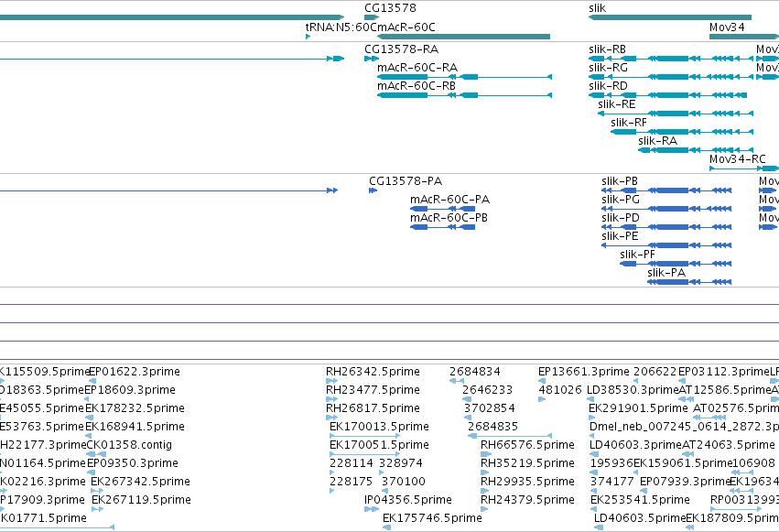Click the EP01622.3prime EST
The image size is (779, 532).
[92, 381]
